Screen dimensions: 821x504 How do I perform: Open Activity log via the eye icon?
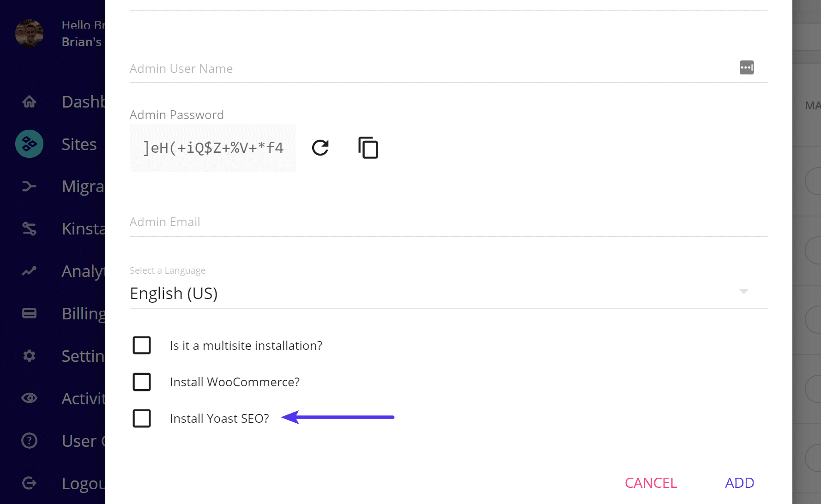coord(29,398)
